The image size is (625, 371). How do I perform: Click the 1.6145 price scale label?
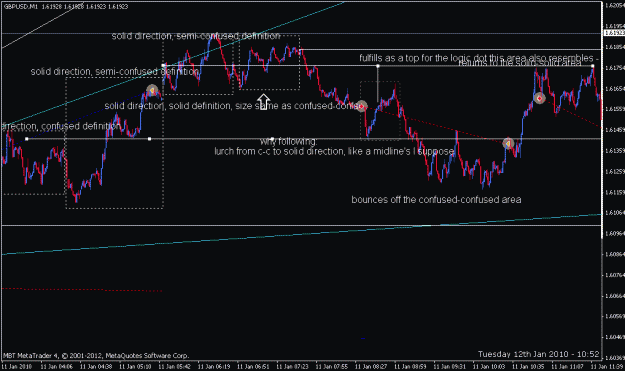click(615, 130)
